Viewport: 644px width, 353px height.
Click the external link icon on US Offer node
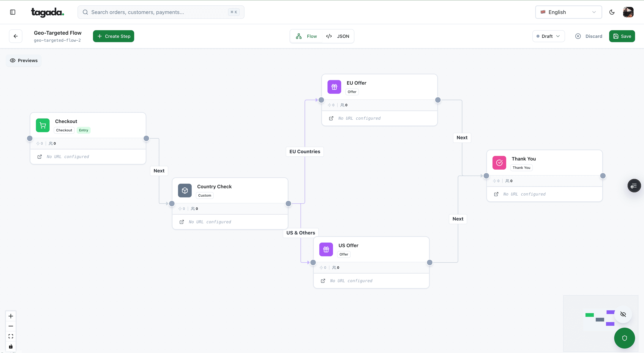[x=323, y=281]
